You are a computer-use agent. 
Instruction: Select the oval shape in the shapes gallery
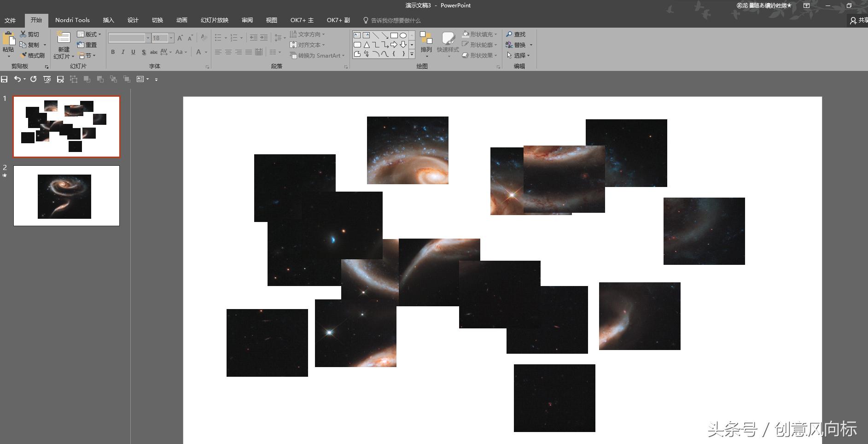tap(403, 35)
